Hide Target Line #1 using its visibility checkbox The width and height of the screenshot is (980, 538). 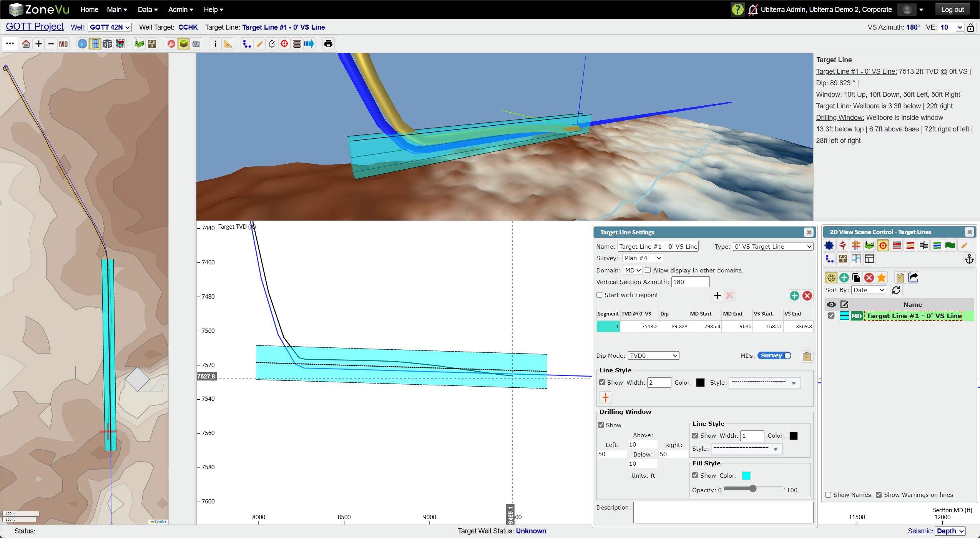click(x=831, y=316)
